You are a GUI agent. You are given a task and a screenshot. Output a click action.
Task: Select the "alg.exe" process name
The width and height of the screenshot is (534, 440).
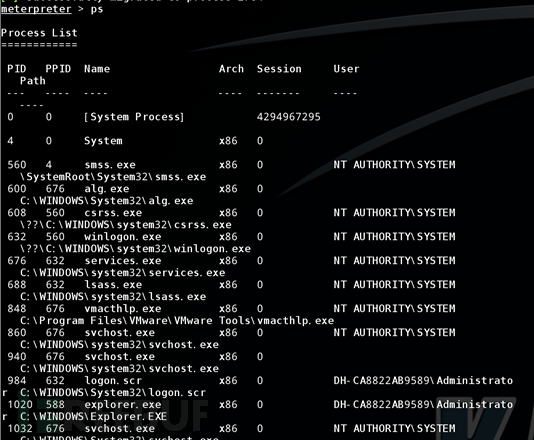[107, 189]
